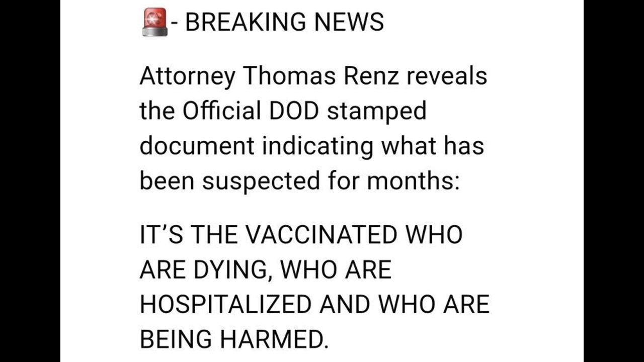Click the word "indicating"
This screenshot has width=644, height=362.
coord(317,147)
